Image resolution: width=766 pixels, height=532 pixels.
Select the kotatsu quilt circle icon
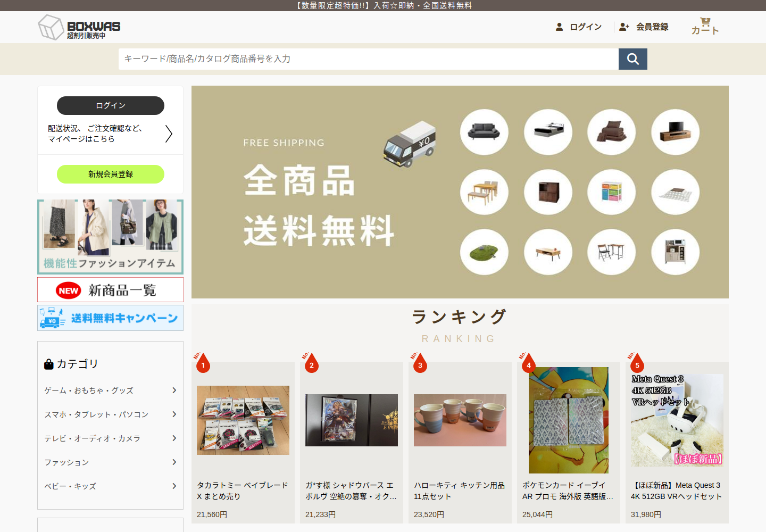tap(676, 192)
